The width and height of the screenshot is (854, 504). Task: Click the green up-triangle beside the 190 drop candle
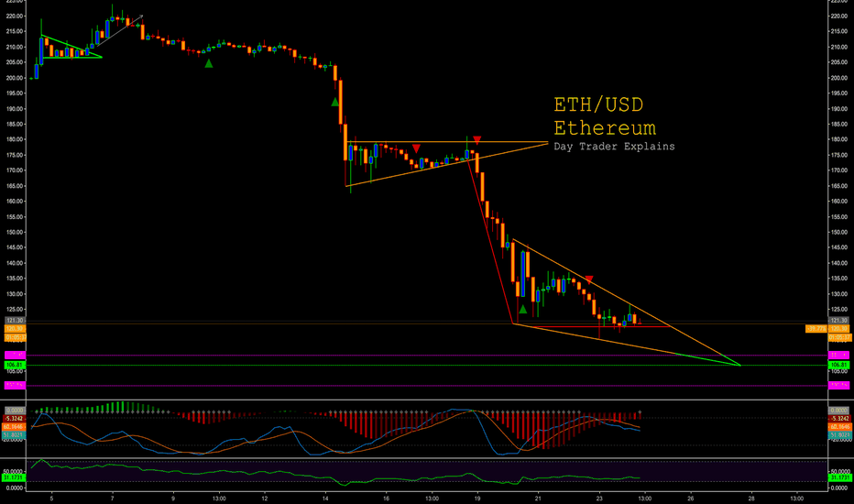coord(335,102)
